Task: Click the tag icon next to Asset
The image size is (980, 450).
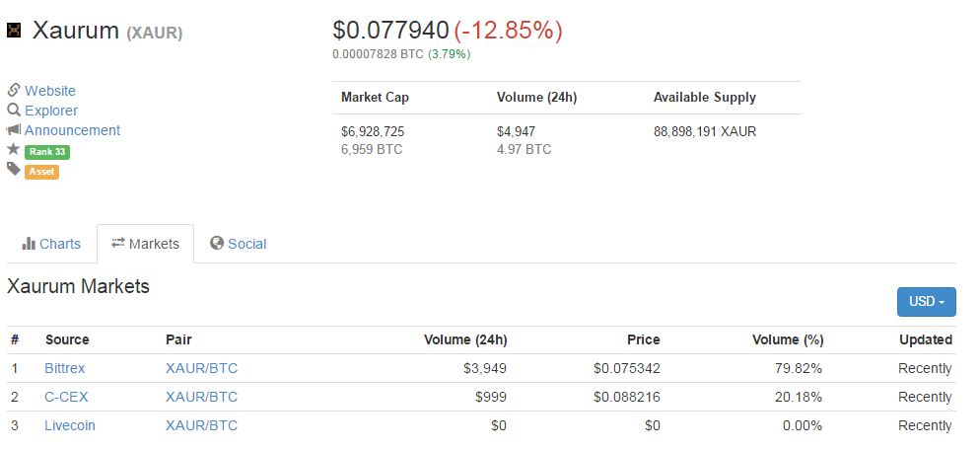Action: [x=14, y=169]
